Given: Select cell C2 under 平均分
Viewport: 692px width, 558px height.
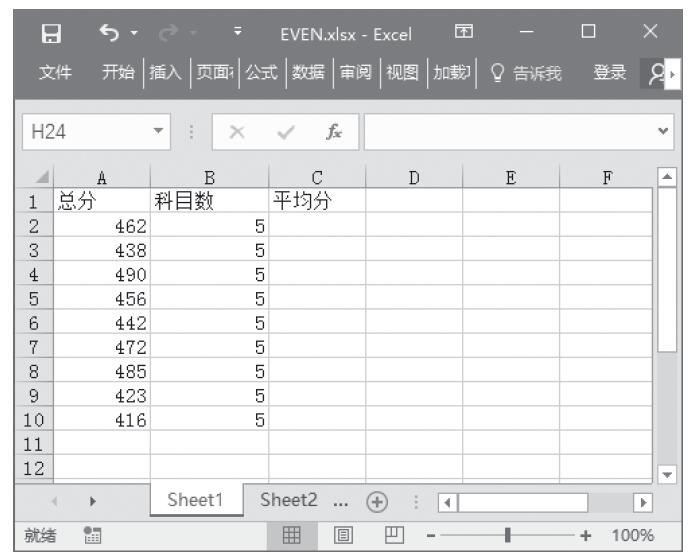Looking at the screenshot, I should (317, 226).
